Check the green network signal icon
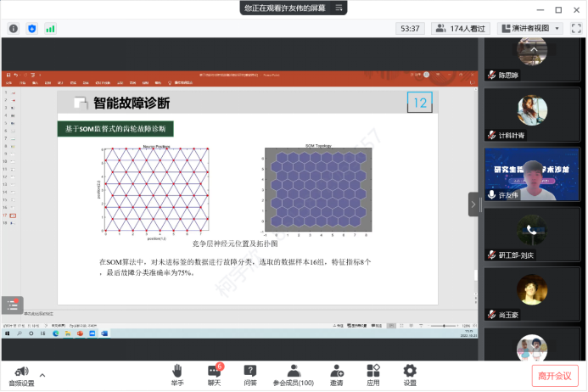588x392 pixels. coord(50,28)
